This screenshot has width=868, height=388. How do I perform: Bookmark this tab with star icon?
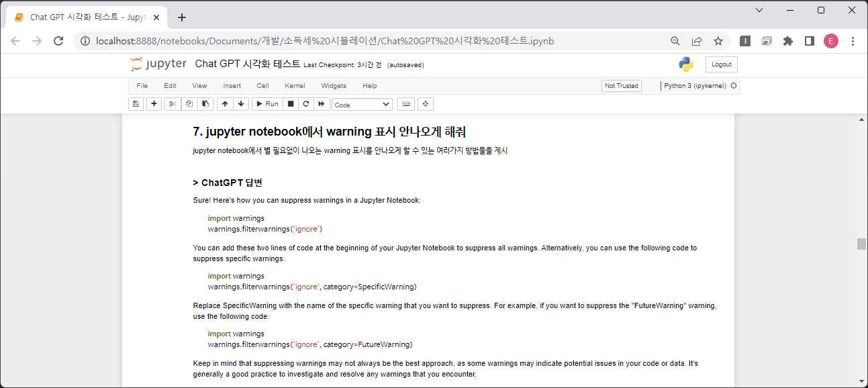pyautogui.click(x=718, y=41)
